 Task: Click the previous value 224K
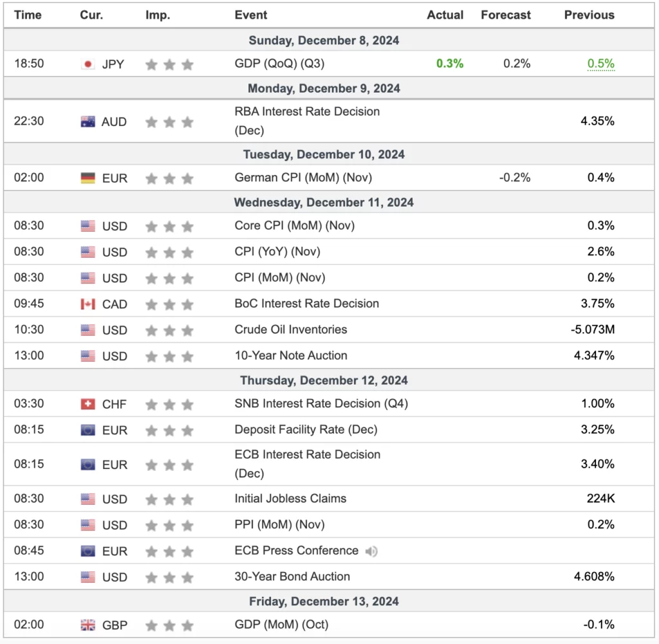(600, 498)
